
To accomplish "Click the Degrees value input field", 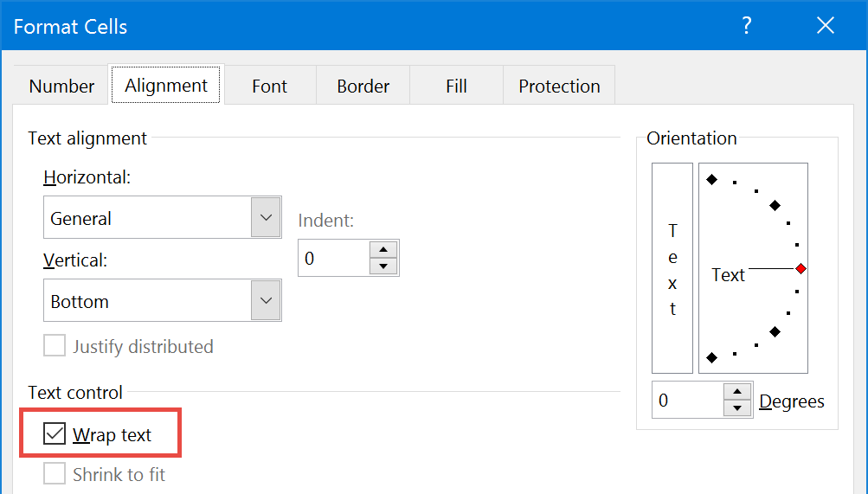I will [x=687, y=400].
